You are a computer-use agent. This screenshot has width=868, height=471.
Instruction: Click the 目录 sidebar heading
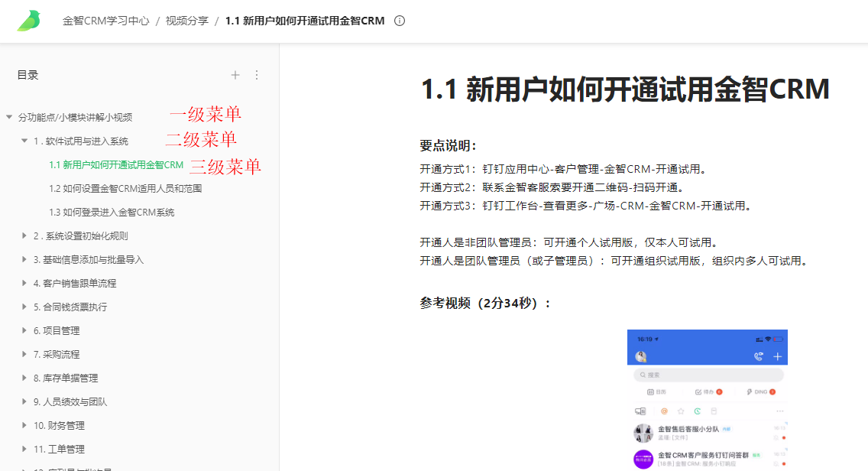pyautogui.click(x=28, y=75)
